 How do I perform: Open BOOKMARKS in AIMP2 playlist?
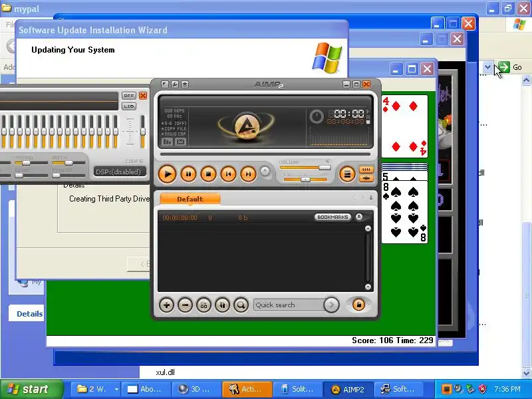(x=332, y=217)
